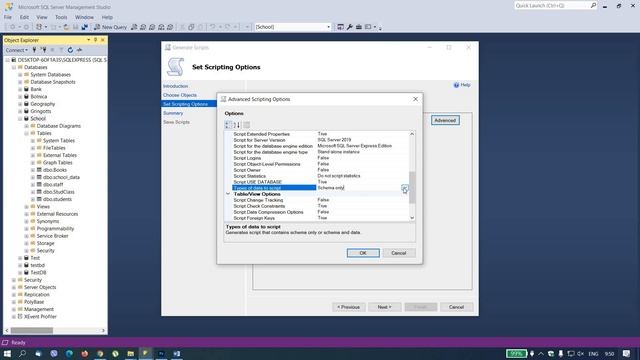Click the 'Schema only' value field
This screenshot has width=640, height=360.
[358, 188]
